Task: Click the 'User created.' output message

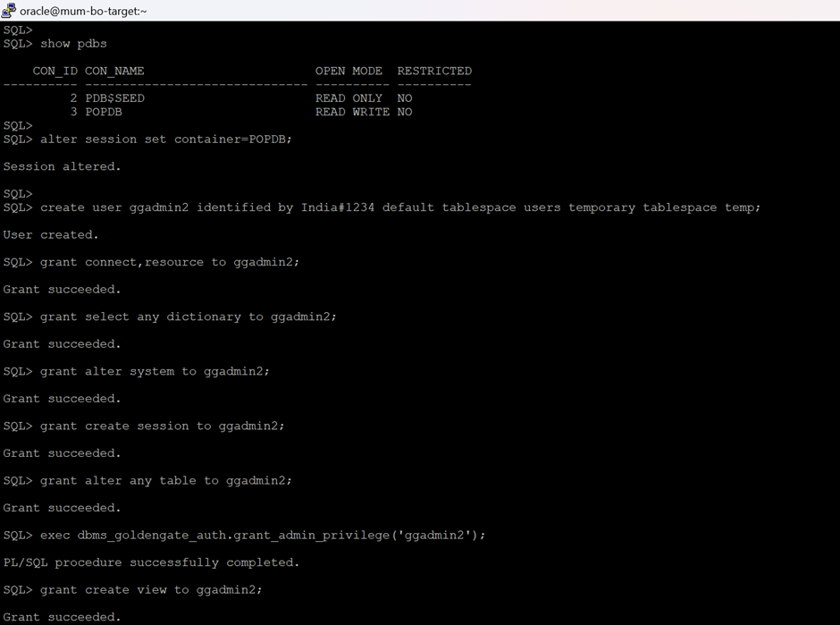Action: [x=51, y=234]
